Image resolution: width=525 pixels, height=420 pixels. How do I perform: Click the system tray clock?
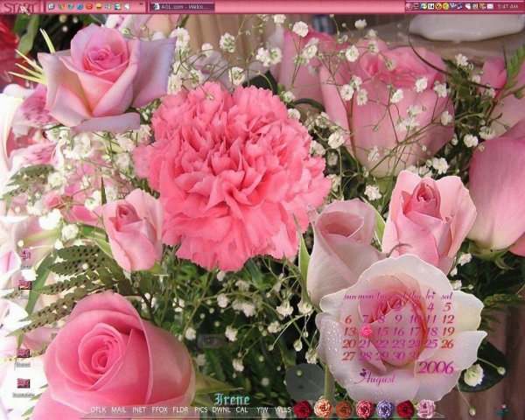coord(507,7)
